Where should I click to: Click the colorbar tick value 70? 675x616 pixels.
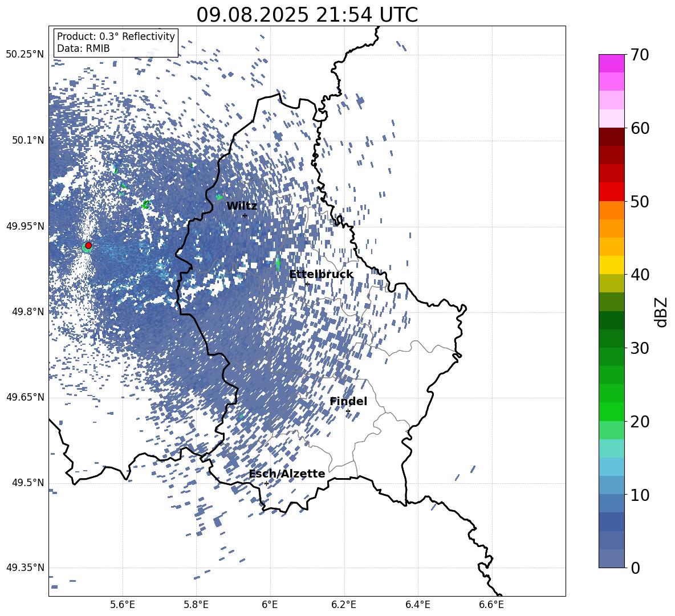pos(640,55)
